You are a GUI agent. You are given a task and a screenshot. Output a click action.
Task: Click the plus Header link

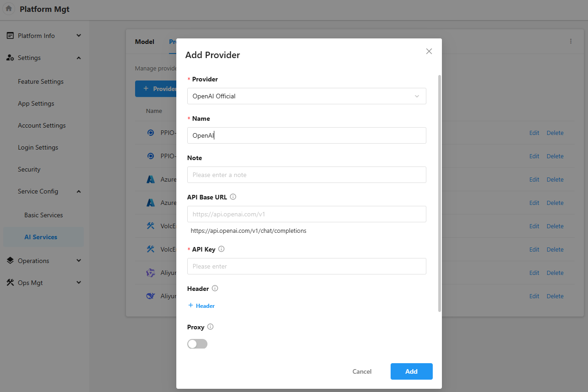click(201, 306)
